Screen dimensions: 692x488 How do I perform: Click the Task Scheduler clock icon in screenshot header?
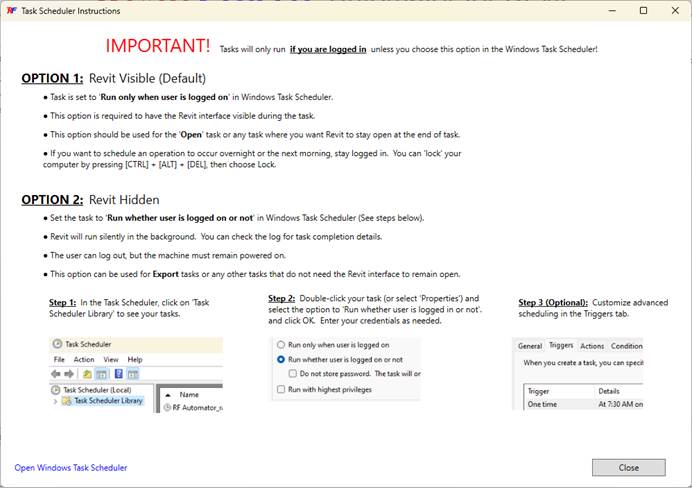pyautogui.click(x=57, y=344)
